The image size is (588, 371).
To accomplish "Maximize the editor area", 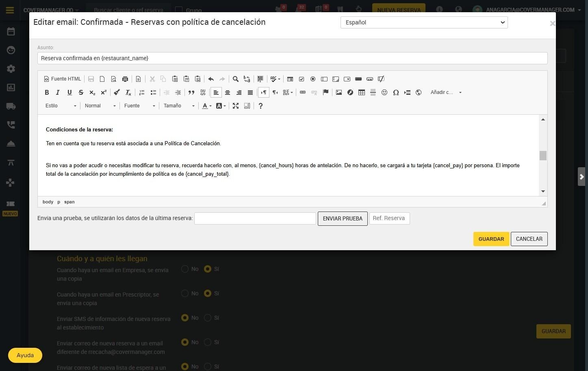I will [x=236, y=106].
